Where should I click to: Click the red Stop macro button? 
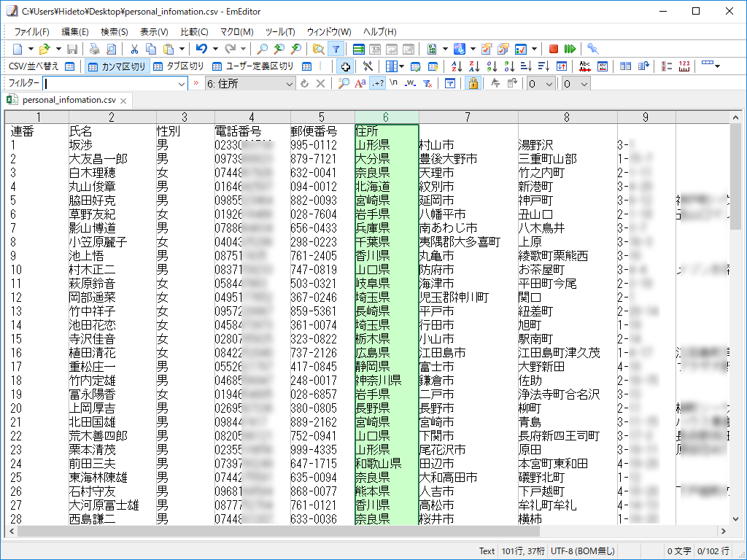(554, 49)
